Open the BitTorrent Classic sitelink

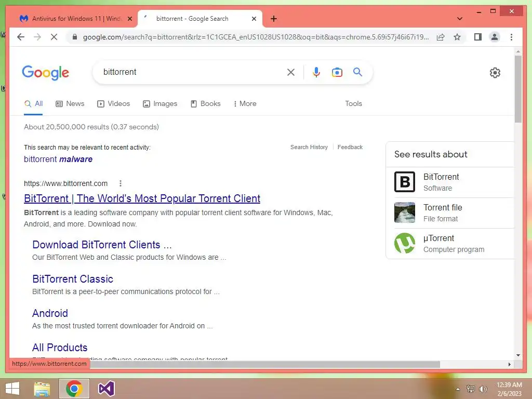(x=73, y=279)
